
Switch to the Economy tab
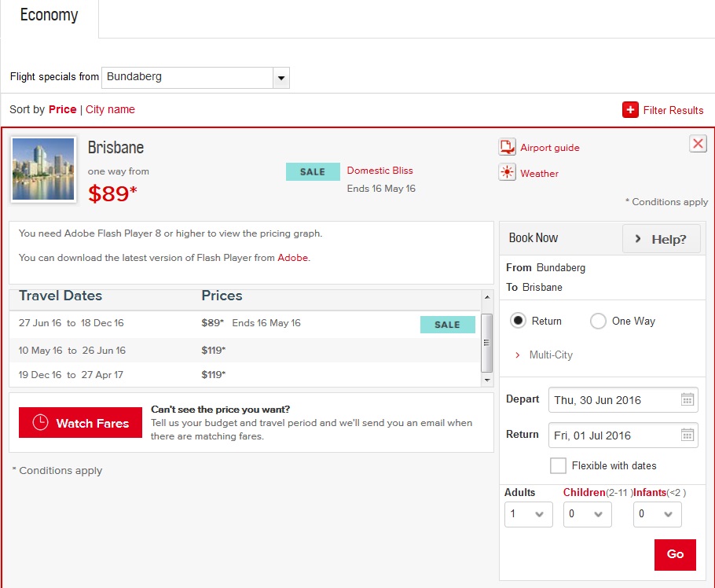pyautogui.click(x=49, y=16)
